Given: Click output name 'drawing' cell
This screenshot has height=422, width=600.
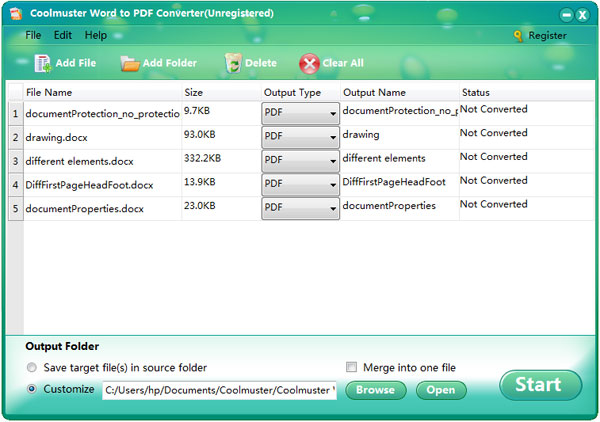Looking at the screenshot, I should pyautogui.click(x=399, y=137).
